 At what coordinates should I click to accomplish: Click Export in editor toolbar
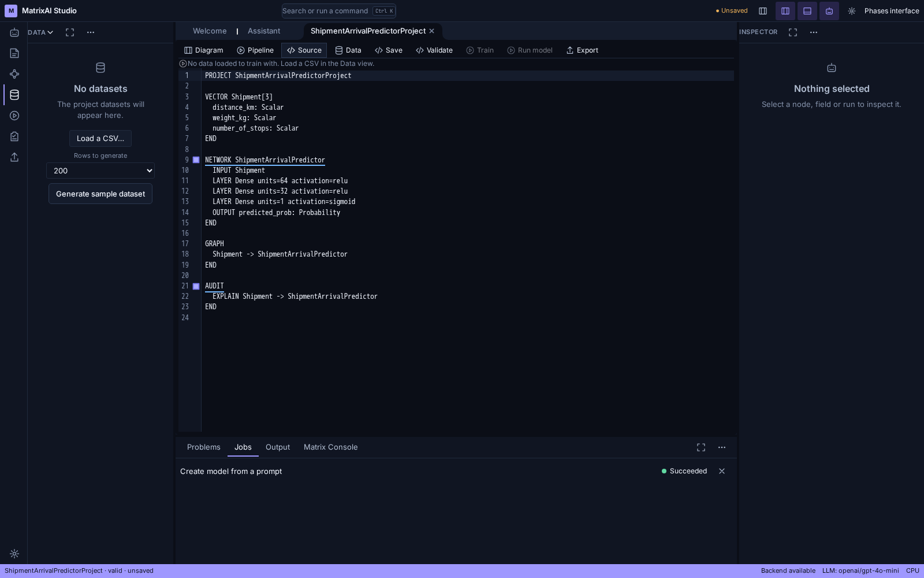point(582,50)
